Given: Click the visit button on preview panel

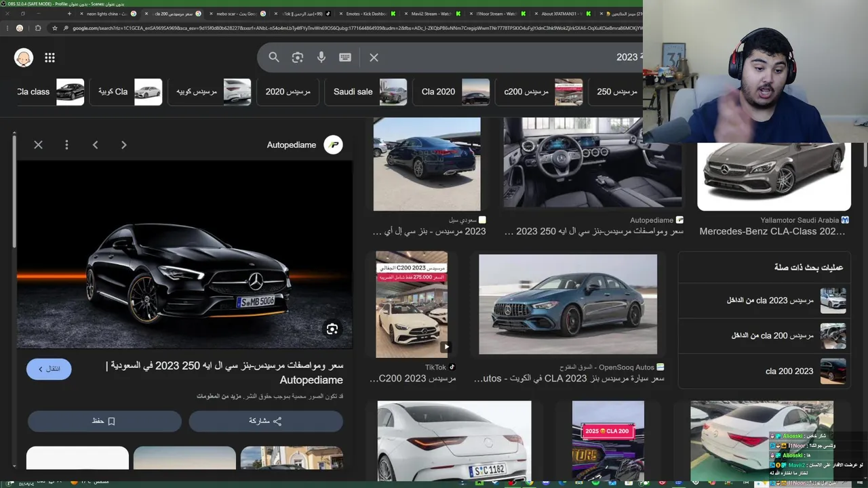Looking at the screenshot, I should click(x=49, y=369).
